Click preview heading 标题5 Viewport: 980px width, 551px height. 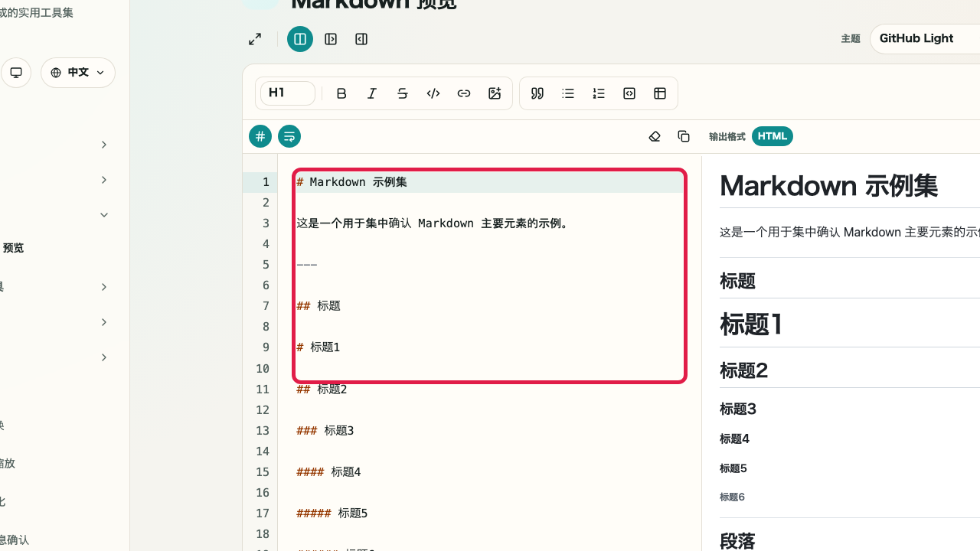pyautogui.click(x=733, y=468)
